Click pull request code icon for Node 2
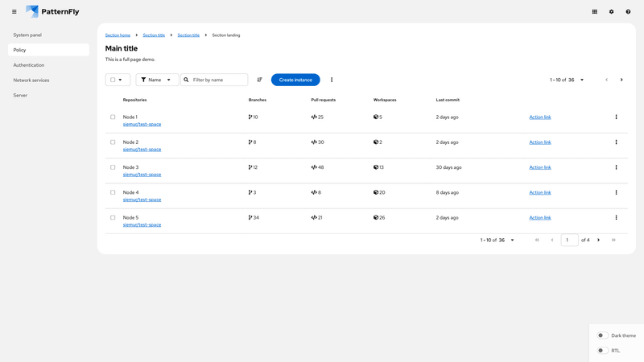 coord(314,142)
